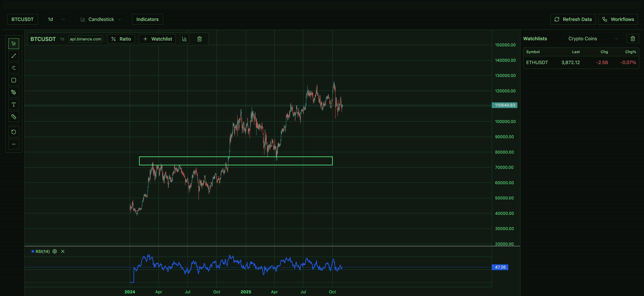Click the Refresh Data button
The height and width of the screenshot is (296, 644).
click(573, 19)
